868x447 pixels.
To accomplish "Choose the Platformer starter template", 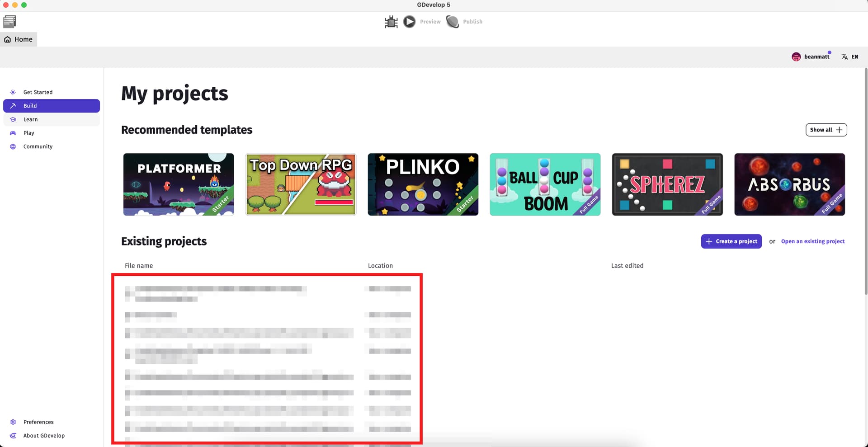I will [x=179, y=184].
